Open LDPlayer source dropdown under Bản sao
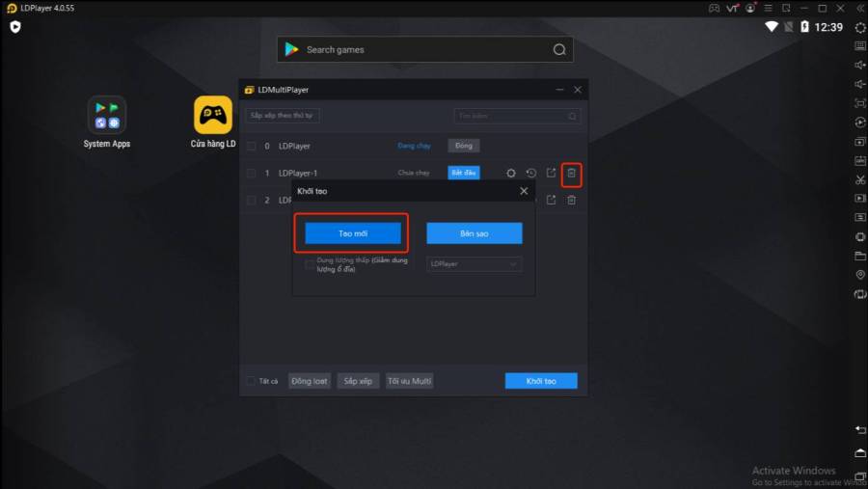 click(x=474, y=264)
